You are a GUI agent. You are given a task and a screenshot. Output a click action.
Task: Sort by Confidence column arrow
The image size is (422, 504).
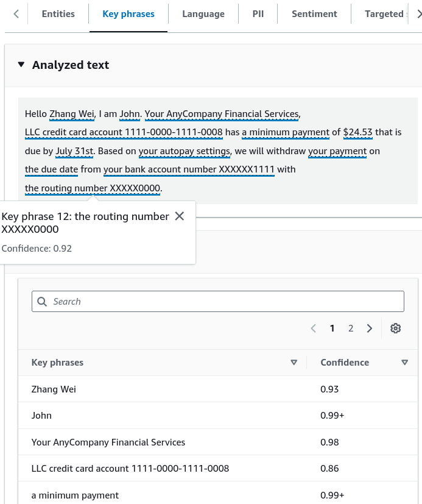(405, 363)
